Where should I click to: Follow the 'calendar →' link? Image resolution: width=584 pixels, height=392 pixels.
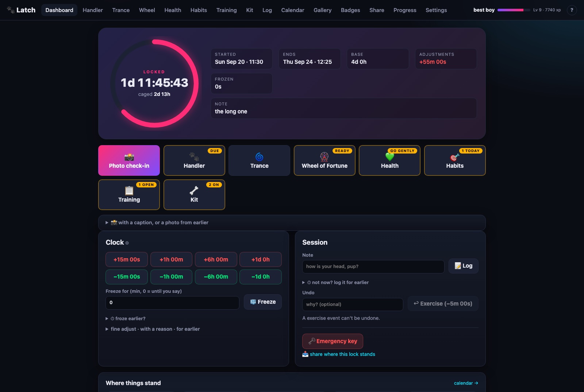pos(466,383)
